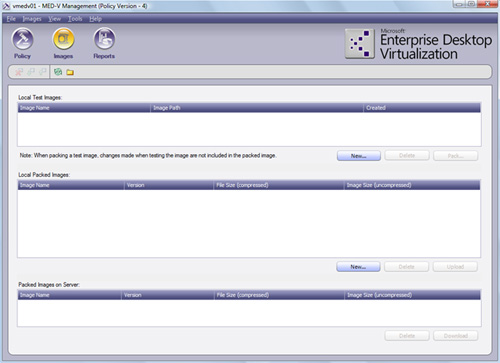The height and width of the screenshot is (363, 500).
Task: Click Version header in Local Packed Images
Action: pyautogui.click(x=169, y=185)
